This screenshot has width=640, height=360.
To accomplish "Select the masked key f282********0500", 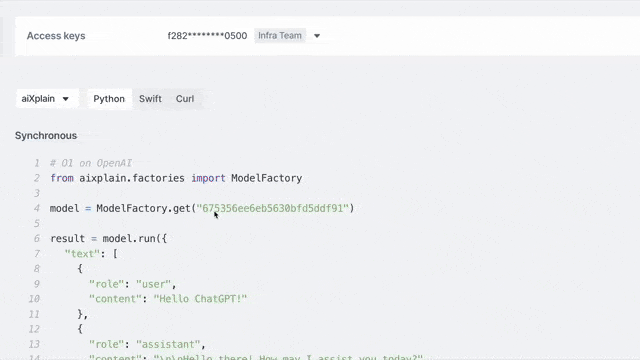I will click(x=207, y=36).
